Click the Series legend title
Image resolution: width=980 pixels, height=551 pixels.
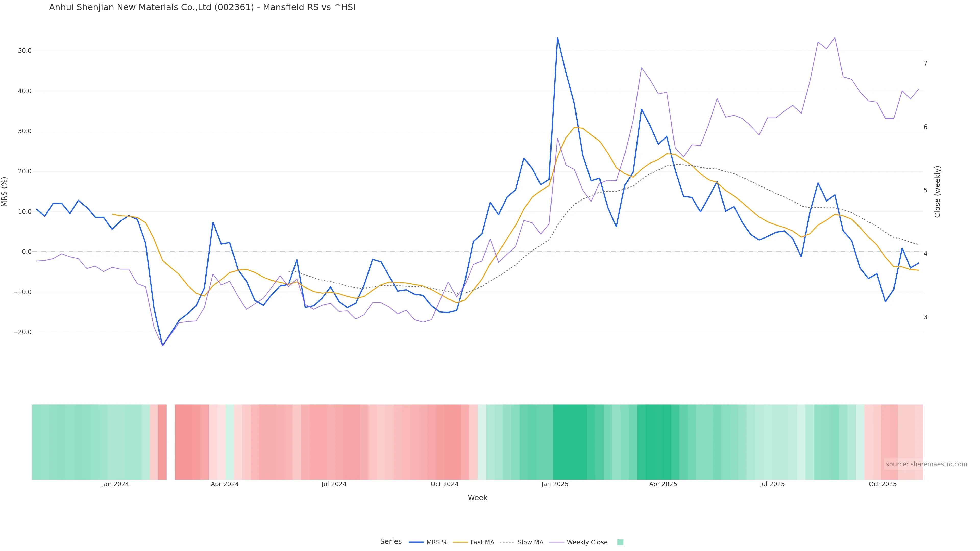pos(391,542)
